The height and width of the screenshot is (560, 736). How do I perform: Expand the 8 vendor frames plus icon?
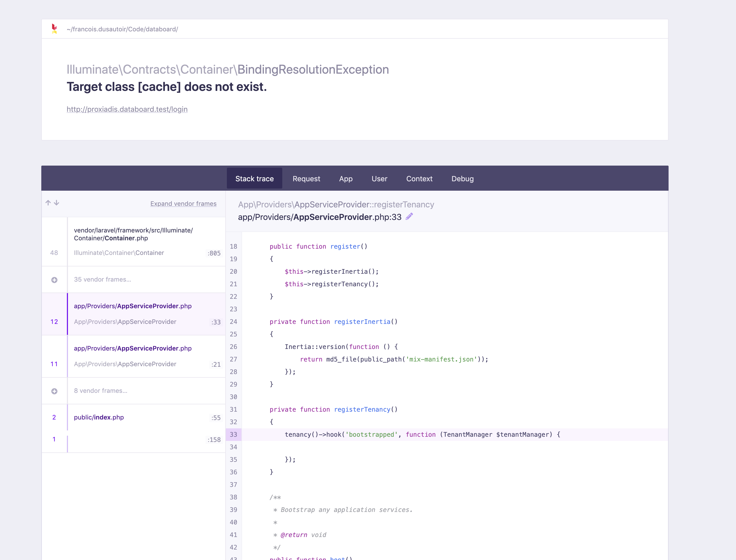point(54,391)
